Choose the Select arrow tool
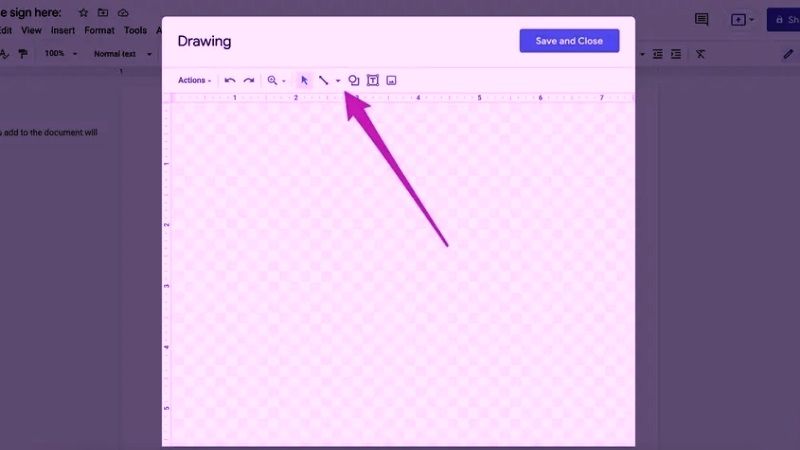The image size is (800, 450). 304,80
